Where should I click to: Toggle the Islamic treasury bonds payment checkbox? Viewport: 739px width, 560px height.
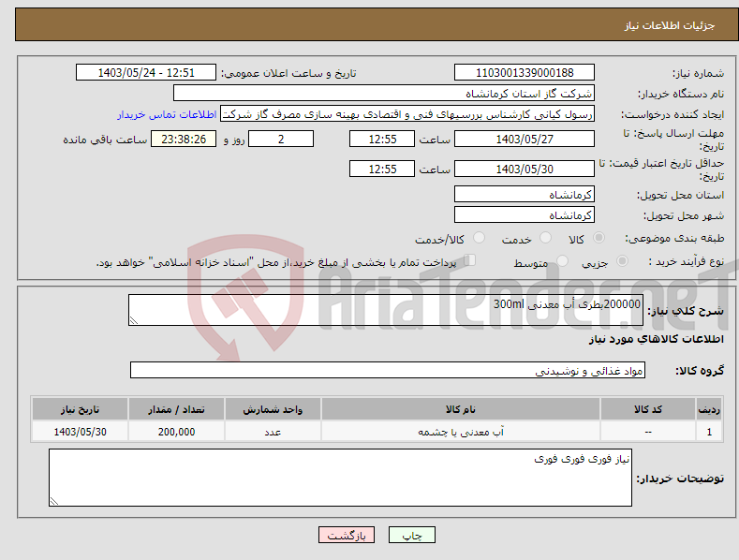(x=470, y=260)
